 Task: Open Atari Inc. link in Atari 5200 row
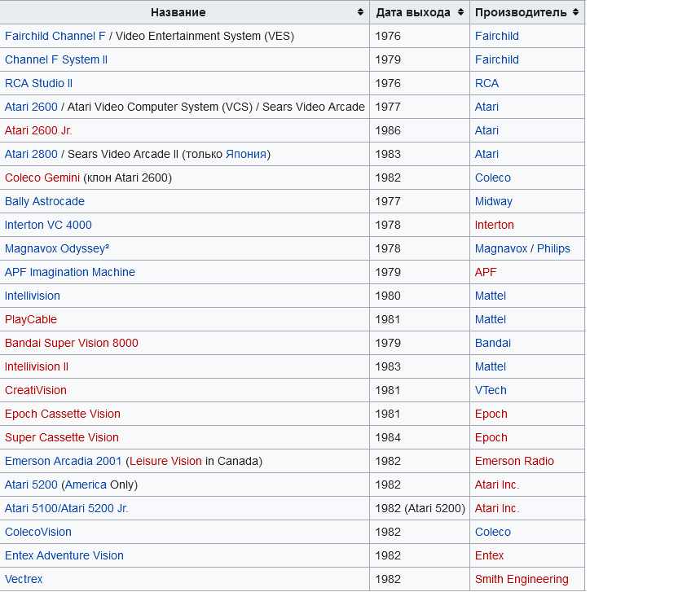497,485
